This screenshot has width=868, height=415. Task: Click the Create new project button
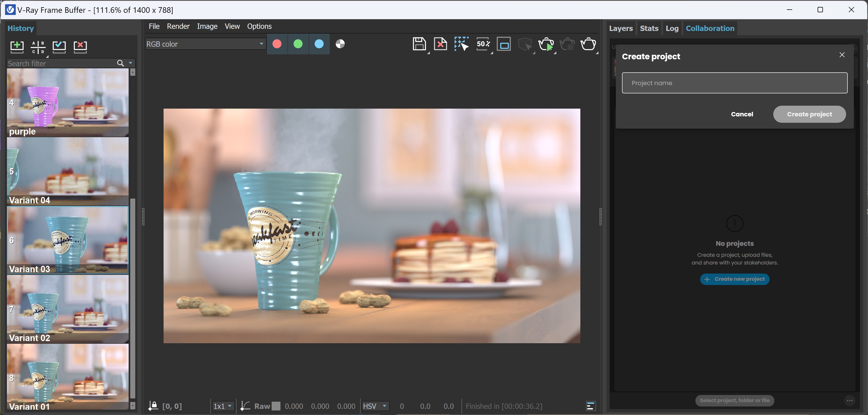(735, 279)
